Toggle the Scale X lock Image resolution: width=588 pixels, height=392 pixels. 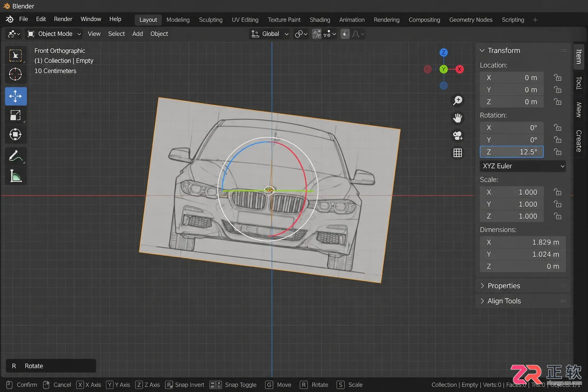(x=557, y=192)
